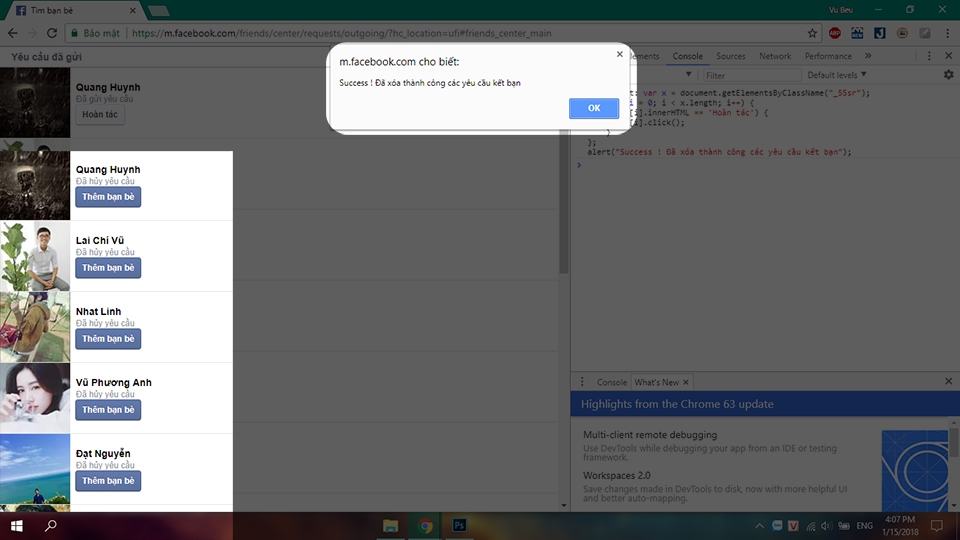Open Chrome from taskbar

(425, 526)
